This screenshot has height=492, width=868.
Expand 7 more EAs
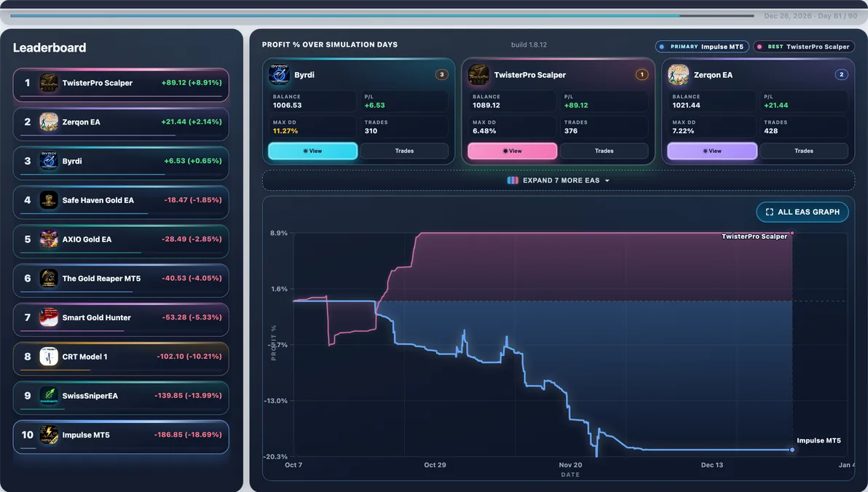coord(559,180)
